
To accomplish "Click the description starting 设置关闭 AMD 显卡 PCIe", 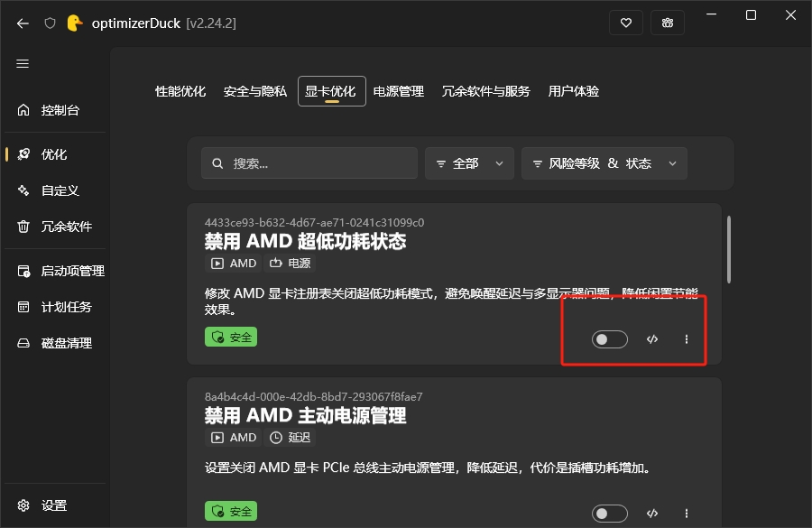I will 428,468.
